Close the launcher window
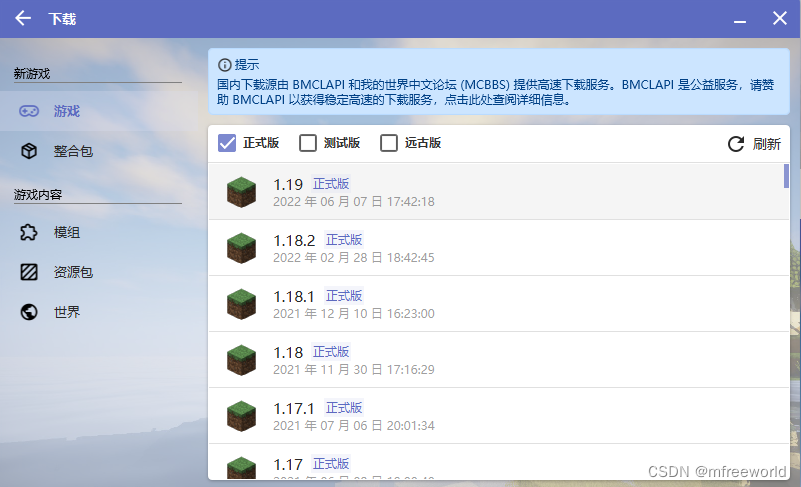The width and height of the screenshot is (801, 487). click(780, 18)
